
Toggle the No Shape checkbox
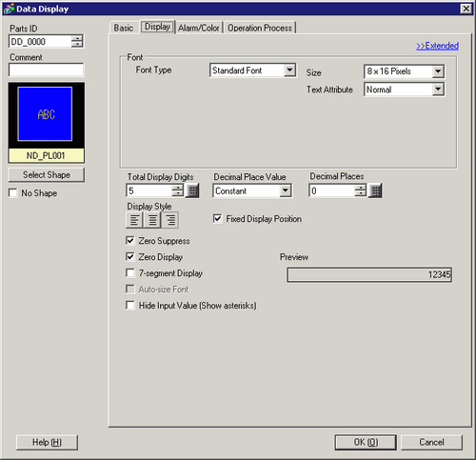[13, 193]
